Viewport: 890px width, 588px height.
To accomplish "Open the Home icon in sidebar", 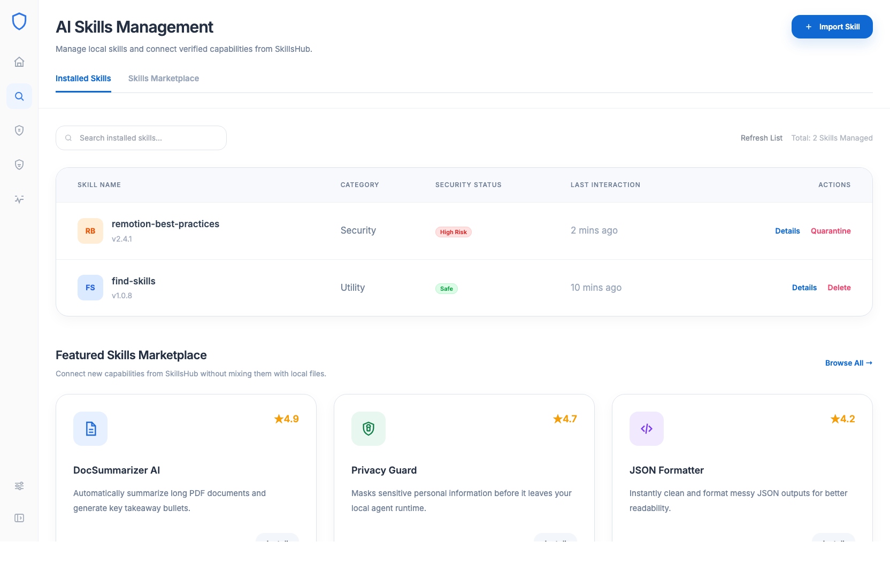I will point(19,62).
